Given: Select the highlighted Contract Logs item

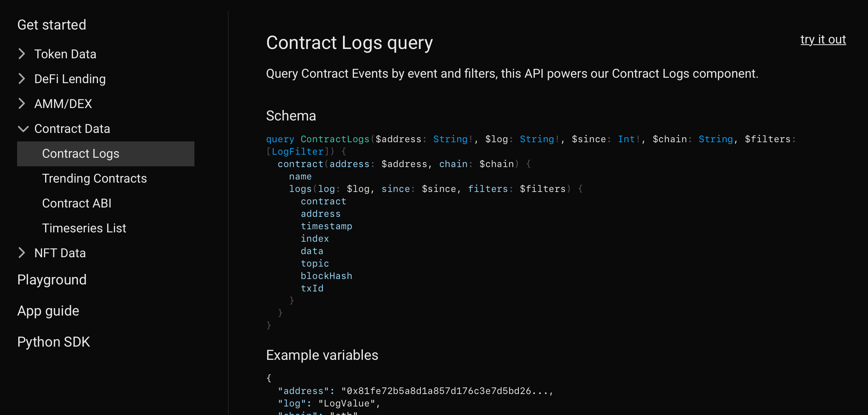Looking at the screenshot, I should point(80,153).
